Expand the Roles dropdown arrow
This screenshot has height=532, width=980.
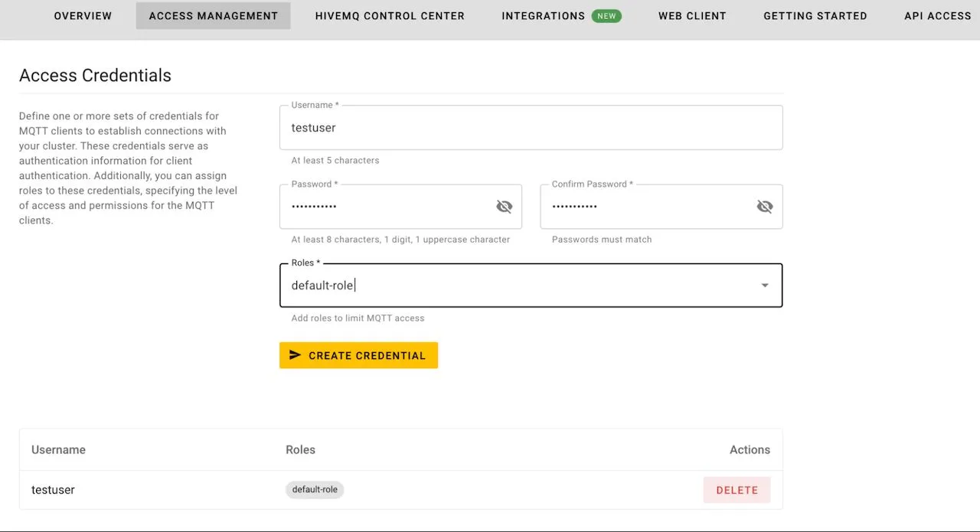[764, 286]
